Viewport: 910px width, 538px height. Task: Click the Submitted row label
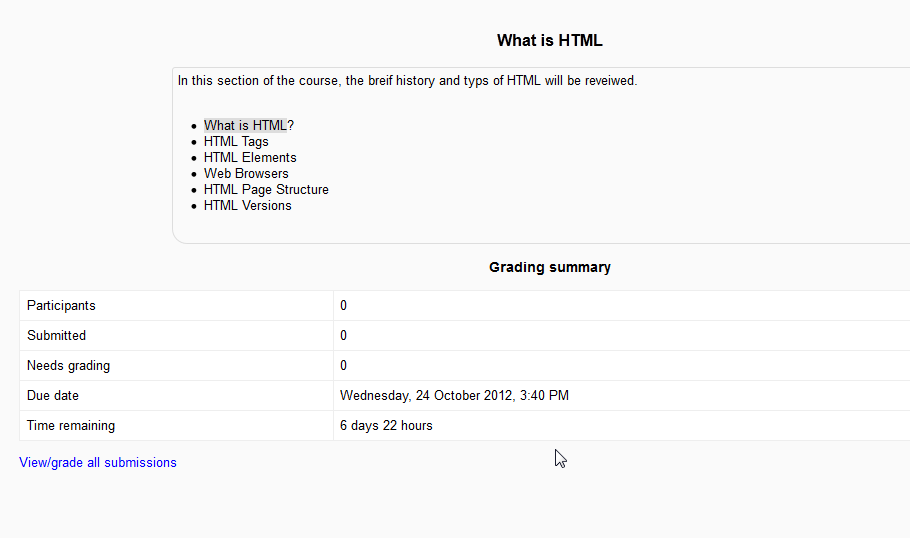click(56, 336)
